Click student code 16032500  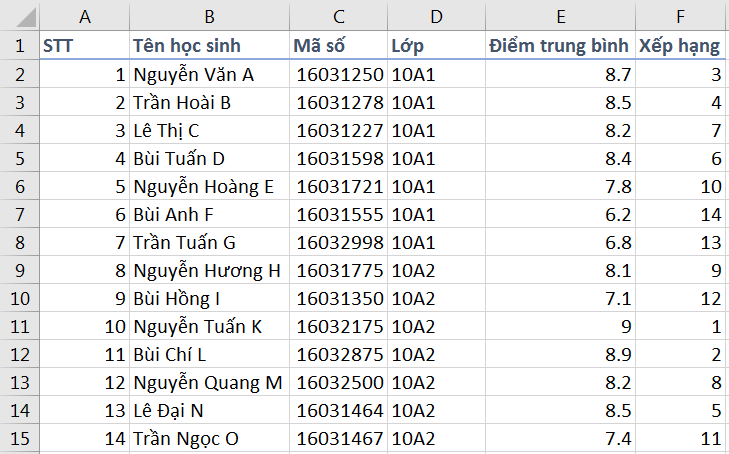[x=338, y=382]
